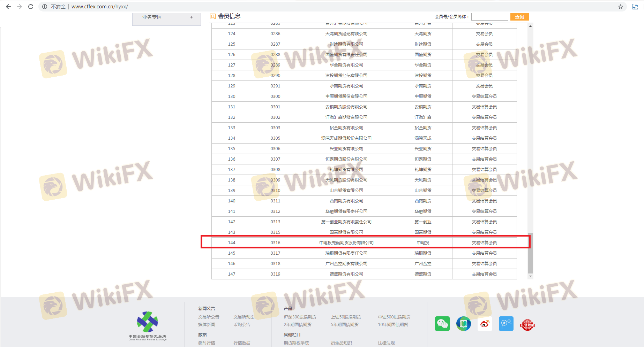
Task: Focus the 会员号/会员简称 input field
Action: point(489,17)
